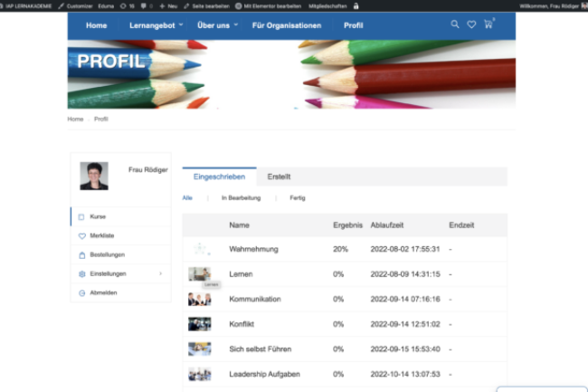Switch to the Erstellt tab
Screen dimensions: 588x392
click(279, 177)
